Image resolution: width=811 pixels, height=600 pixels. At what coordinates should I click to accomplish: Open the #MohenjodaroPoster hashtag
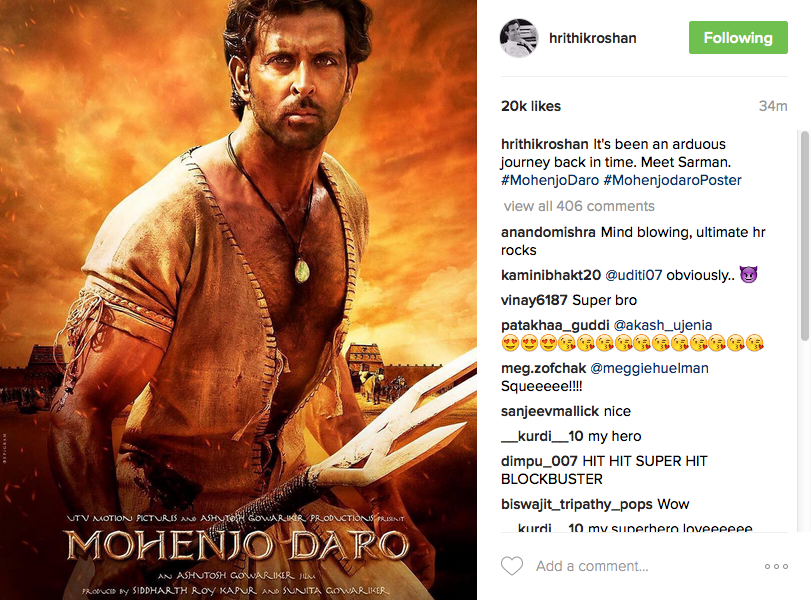[672, 180]
